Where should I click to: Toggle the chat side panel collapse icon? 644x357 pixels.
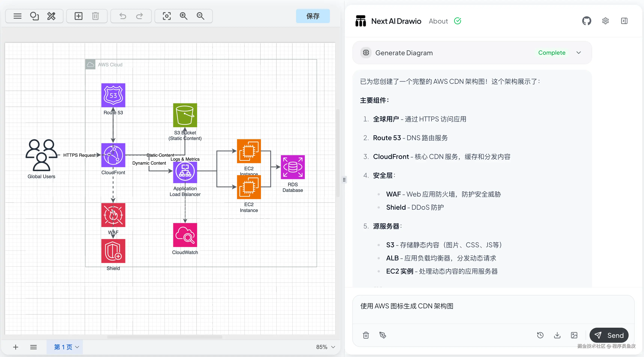click(624, 21)
